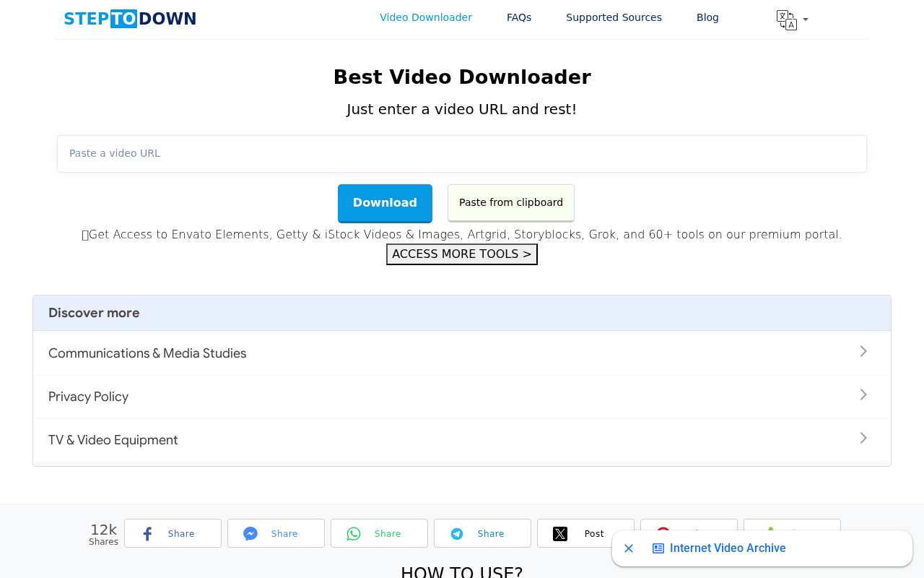924x578 pixels.
Task: Close the Internet Video Archive popup
Action: coord(629,548)
